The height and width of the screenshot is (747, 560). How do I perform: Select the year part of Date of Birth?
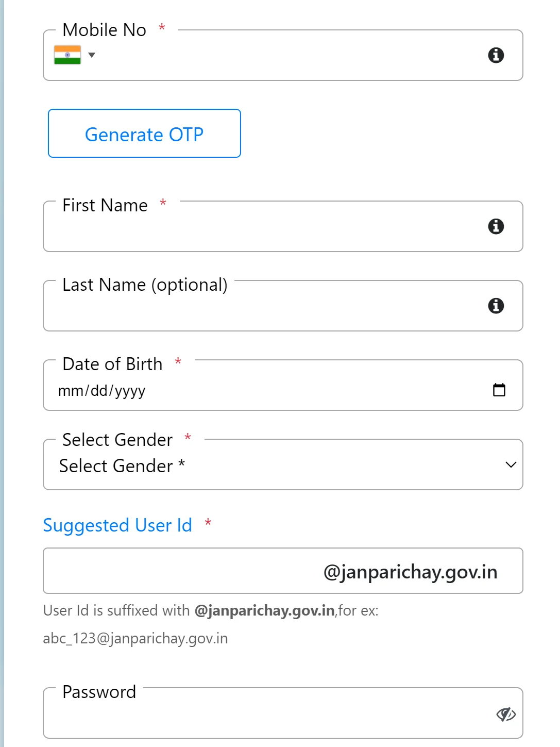point(130,391)
